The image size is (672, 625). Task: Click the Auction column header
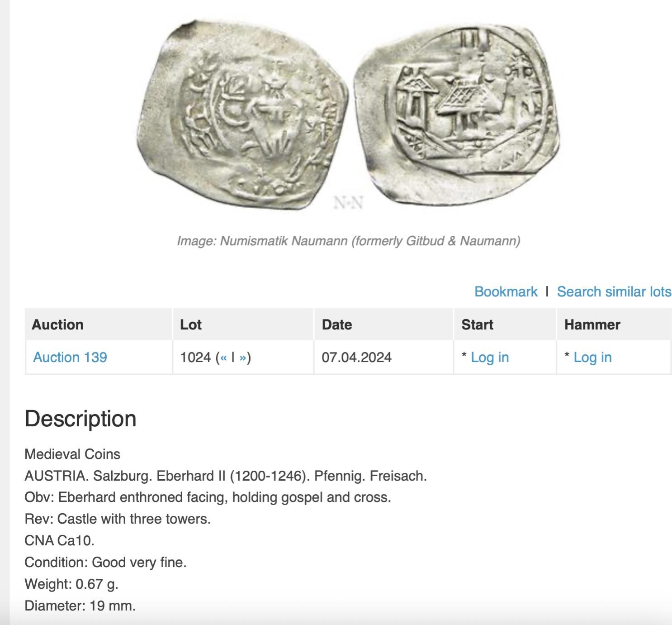[x=58, y=324]
